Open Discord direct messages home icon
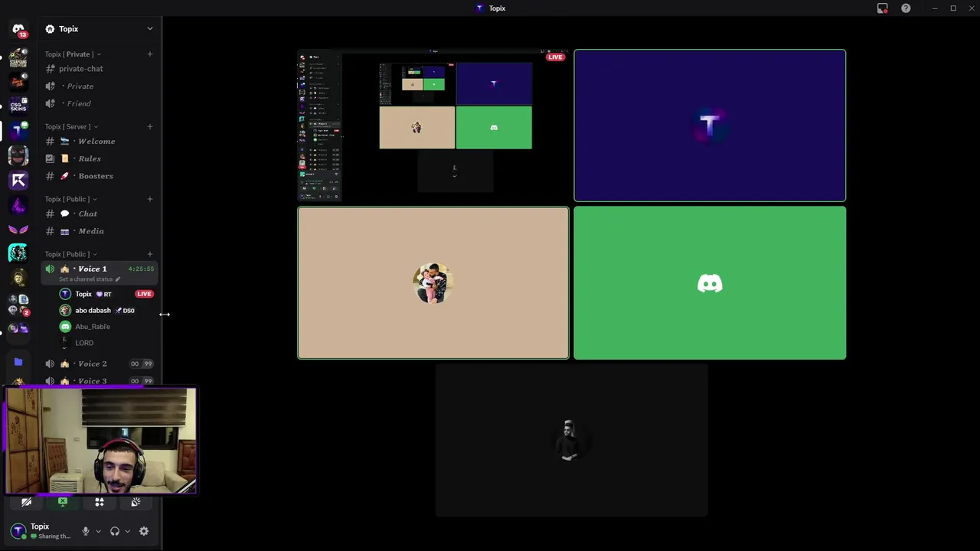980x551 pixels. [18, 30]
